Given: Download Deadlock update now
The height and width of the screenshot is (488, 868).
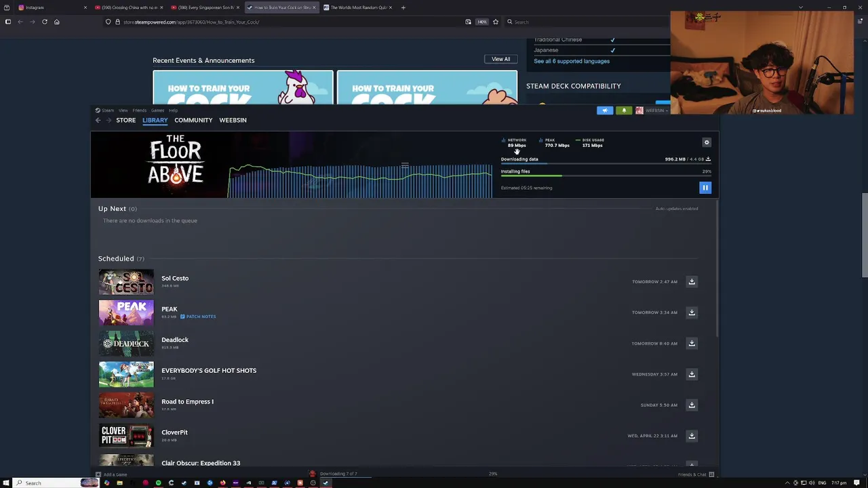Looking at the screenshot, I should tap(692, 343).
